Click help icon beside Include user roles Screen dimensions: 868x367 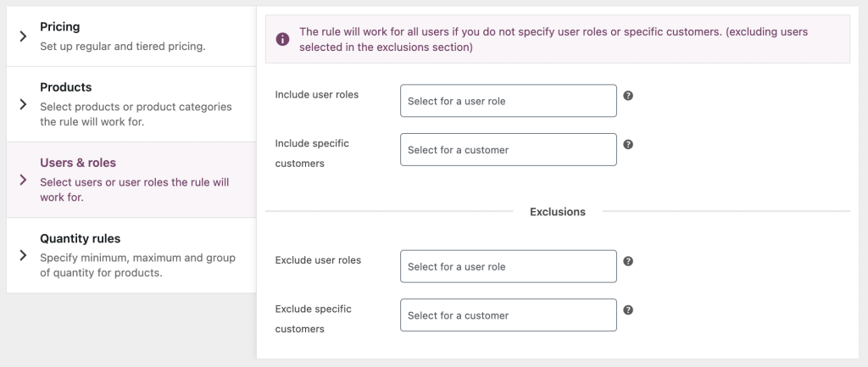point(628,96)
